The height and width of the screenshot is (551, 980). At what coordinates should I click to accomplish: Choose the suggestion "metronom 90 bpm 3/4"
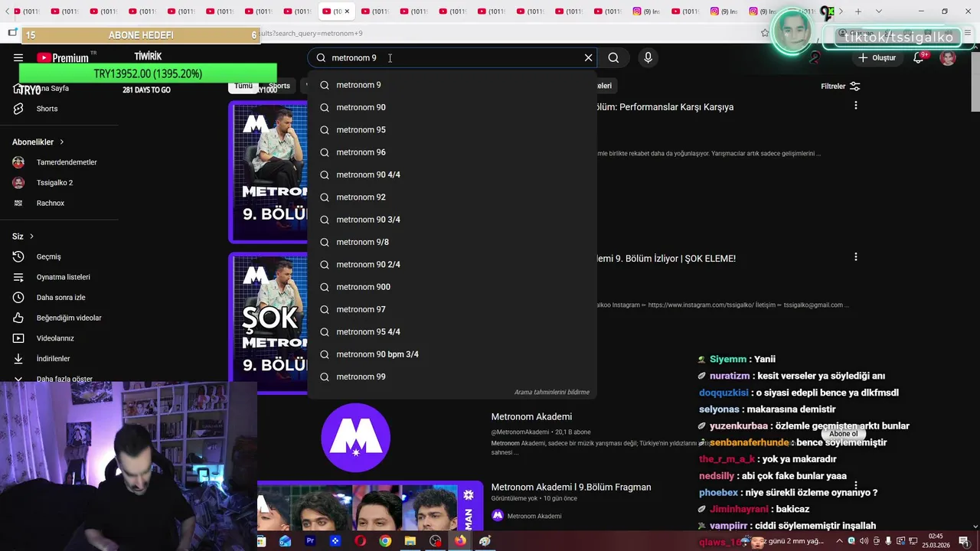pos(452,354)
